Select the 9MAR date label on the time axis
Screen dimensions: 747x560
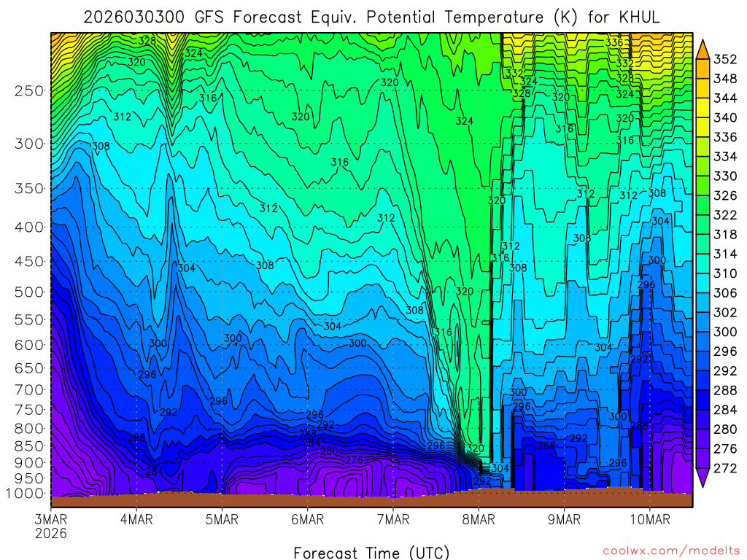click(564, 519)
